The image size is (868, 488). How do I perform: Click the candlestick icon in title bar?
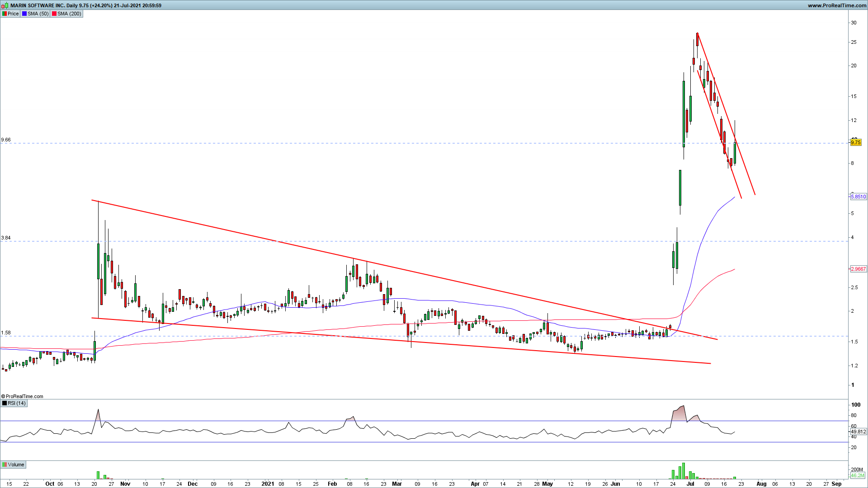(x=5, y=5)
